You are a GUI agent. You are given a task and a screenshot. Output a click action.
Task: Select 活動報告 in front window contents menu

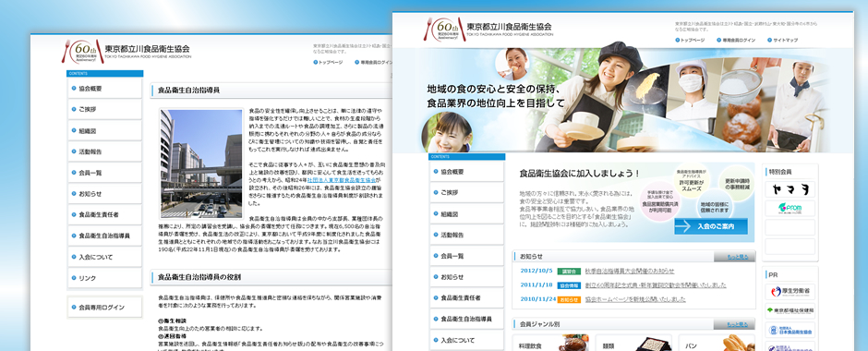(466, 235)
